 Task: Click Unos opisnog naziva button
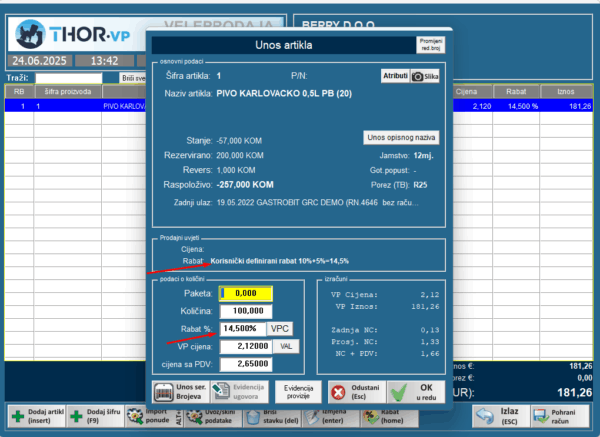(x=401, y=138)
